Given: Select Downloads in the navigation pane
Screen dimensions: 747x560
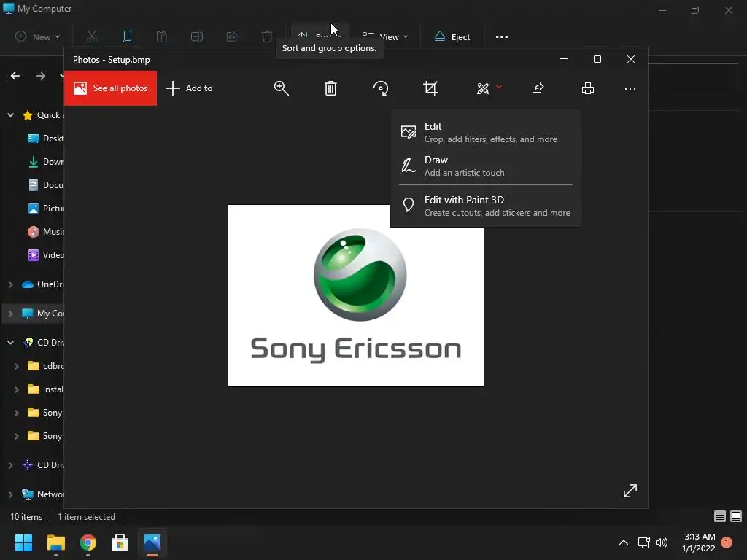Looking at the screenshot, I should point(46,161).
